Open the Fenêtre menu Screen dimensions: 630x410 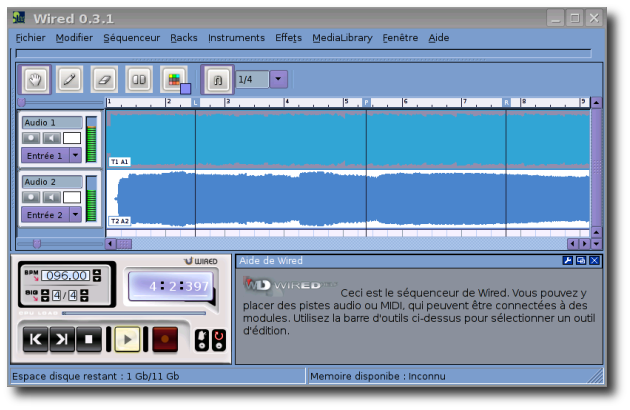tap(400, 38)
